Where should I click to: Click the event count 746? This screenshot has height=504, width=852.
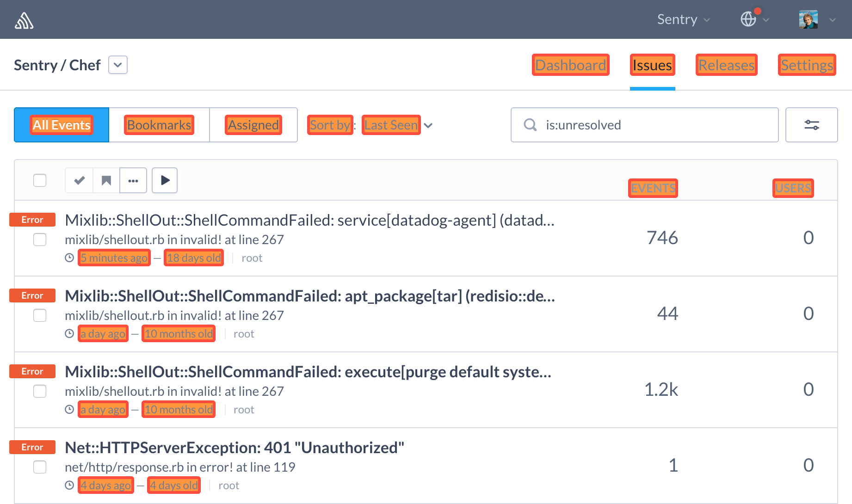click(x=662, y=238)
